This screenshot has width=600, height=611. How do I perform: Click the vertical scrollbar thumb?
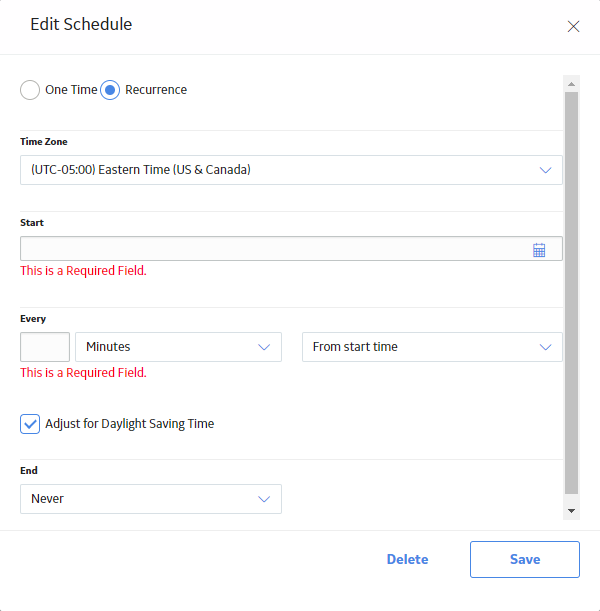(571, 293)
